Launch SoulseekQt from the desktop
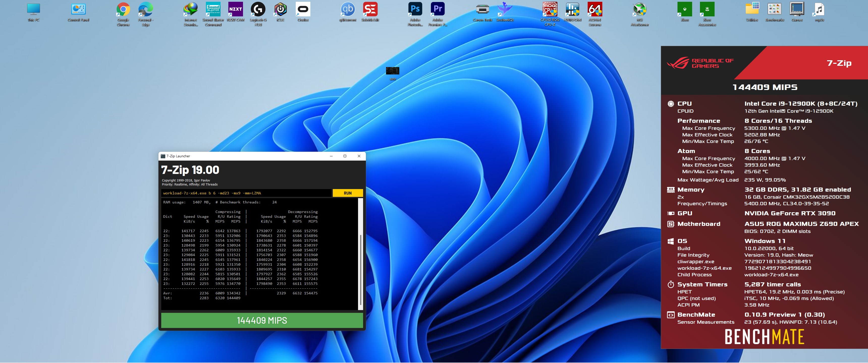Screen dimensions: 868x363 [x=505, y=12]
